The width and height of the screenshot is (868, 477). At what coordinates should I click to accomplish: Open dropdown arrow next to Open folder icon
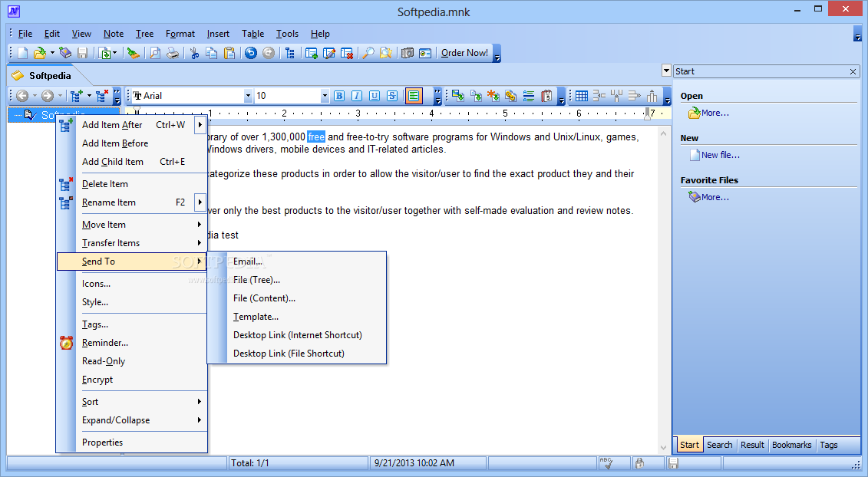52,53
